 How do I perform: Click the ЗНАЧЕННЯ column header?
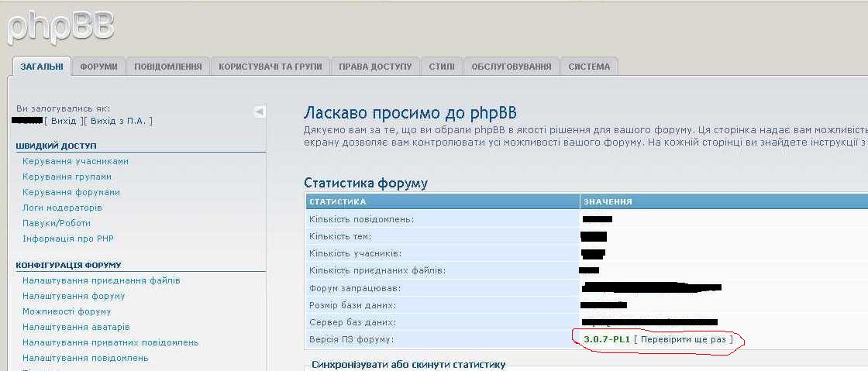(x=608, y=202)
